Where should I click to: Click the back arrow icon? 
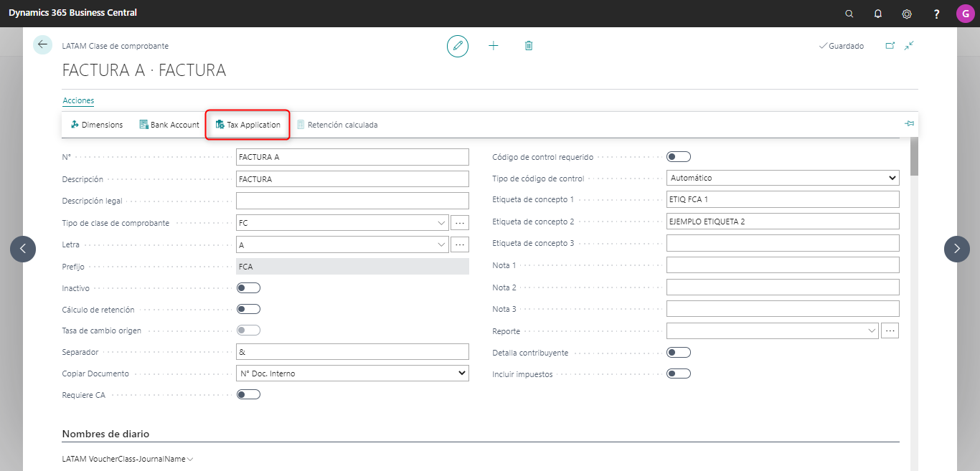point(42,44)
